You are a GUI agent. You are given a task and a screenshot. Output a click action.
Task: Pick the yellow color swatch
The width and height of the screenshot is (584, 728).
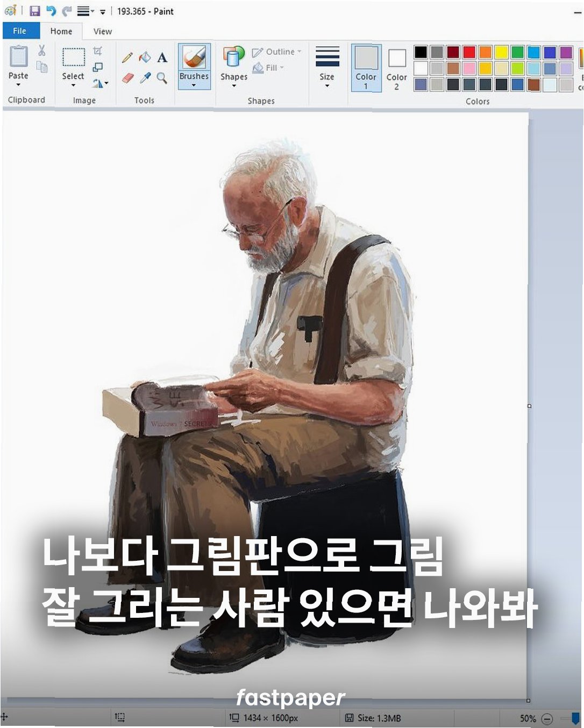tap(502, 52)
